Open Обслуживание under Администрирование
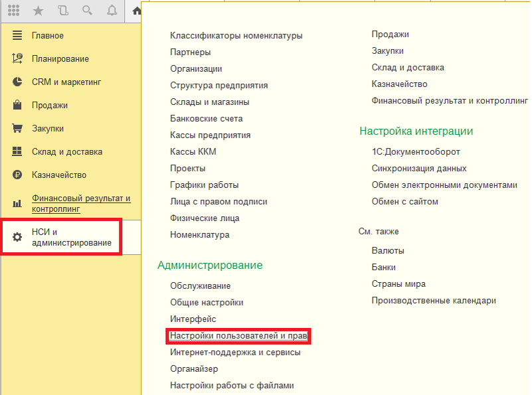This screenshot has width=532, height=395. (x=200, y=286)
